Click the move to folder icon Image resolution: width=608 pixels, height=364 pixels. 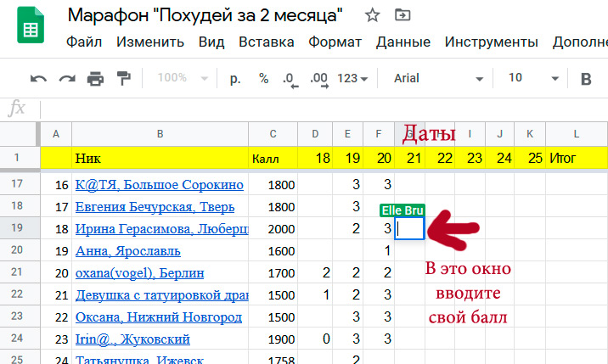(402, 15)
